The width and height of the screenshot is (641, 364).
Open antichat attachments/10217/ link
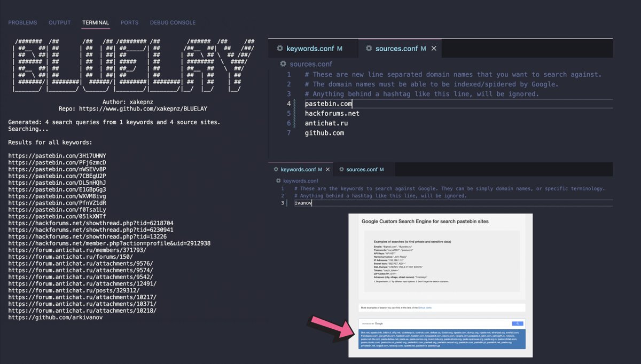click(82, 297)
